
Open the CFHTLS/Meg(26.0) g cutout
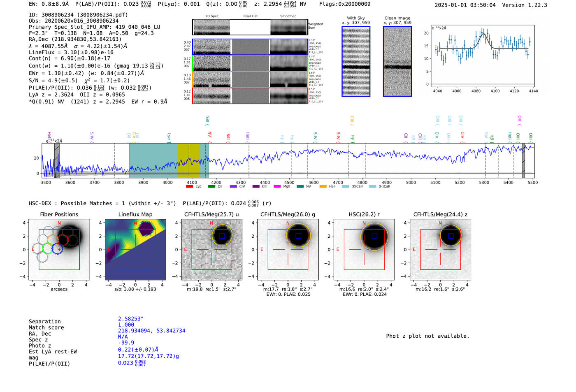(x=288, y=250)
